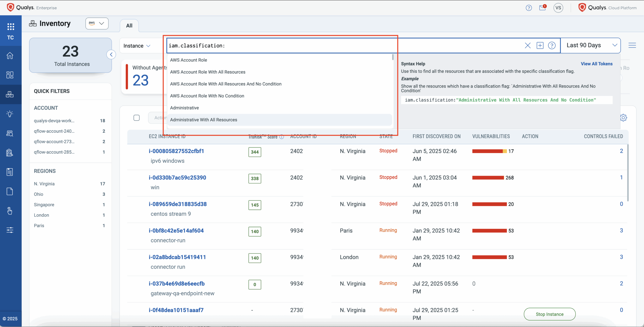The image size is (644, 327).
Task: Tick the select-all instances checkbox
Action: pos(137,118)
